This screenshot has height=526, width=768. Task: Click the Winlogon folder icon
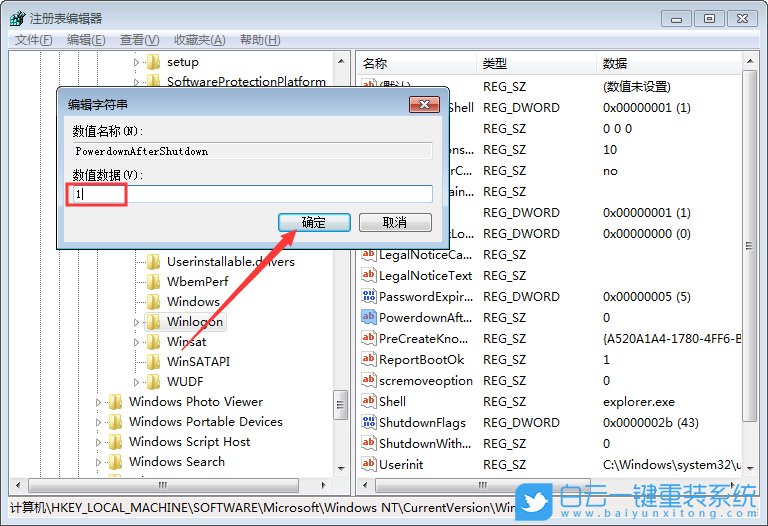coord(153,322)
